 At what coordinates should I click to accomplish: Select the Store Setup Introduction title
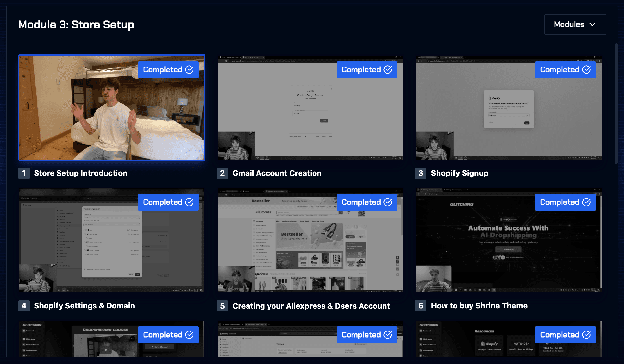81,173
